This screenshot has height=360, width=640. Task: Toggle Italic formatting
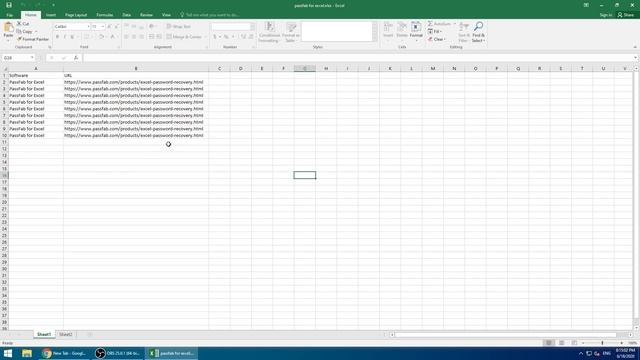tap(64, 37)
